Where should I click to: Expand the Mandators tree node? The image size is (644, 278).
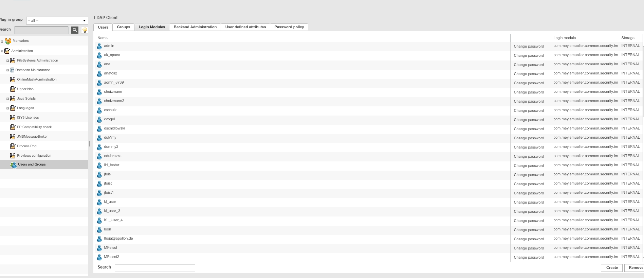pos(2,42)
